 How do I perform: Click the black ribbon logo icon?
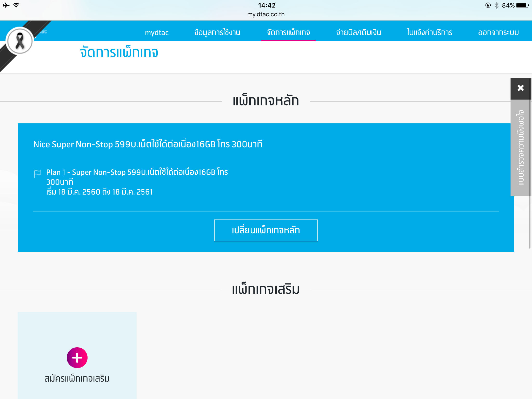(x=20, y=41)
